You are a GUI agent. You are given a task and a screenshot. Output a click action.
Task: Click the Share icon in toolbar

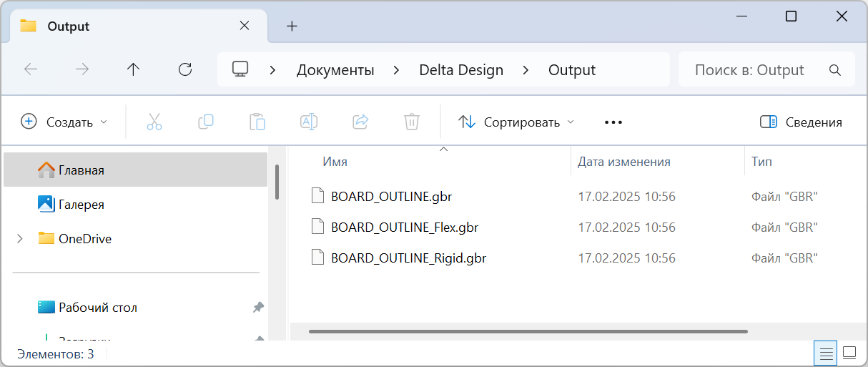360,122
